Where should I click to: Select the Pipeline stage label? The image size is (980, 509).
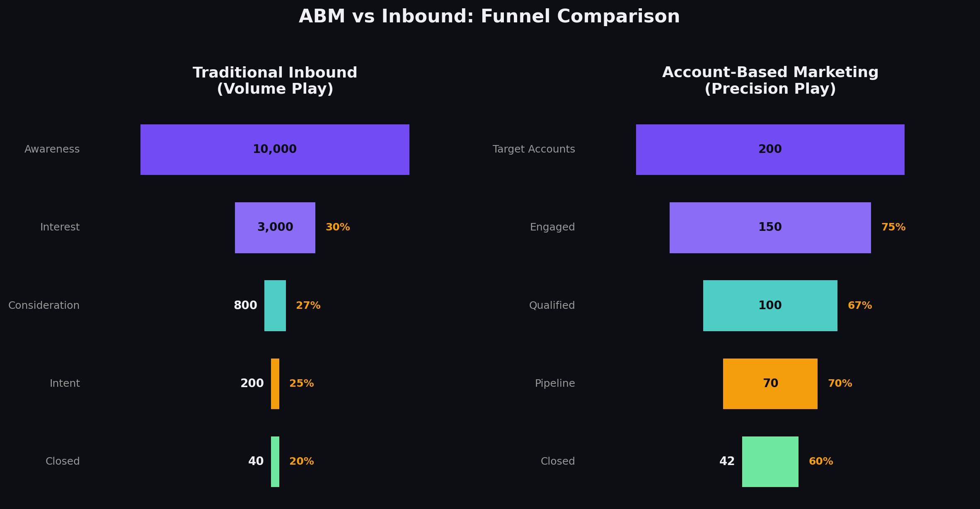[555, 383]
